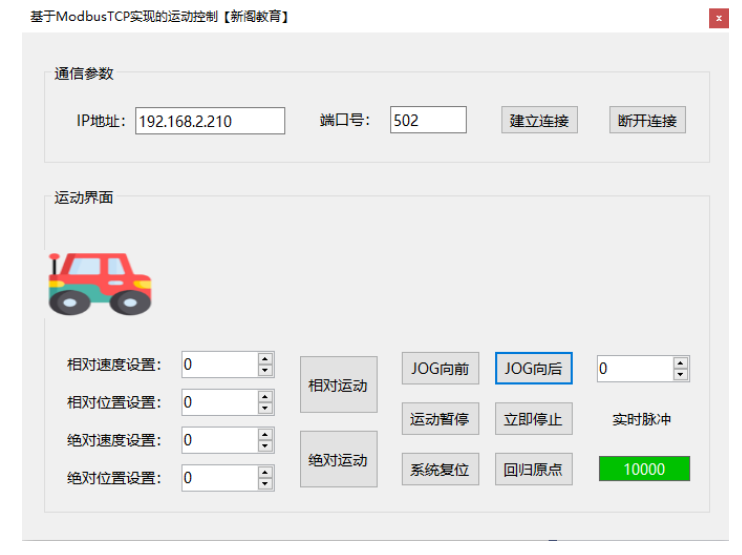Close the ModbusTCP motion control window
This screenshot has height=555, width=742.
tap(718, 18)
